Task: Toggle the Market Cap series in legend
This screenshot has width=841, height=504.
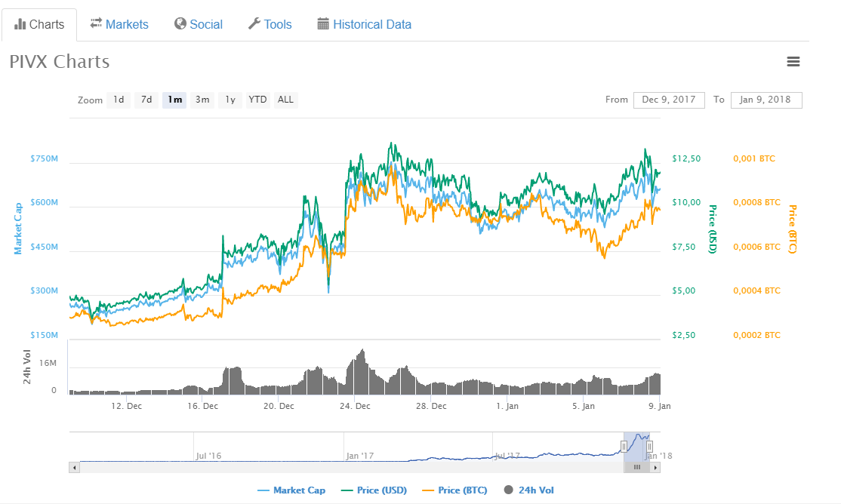Action: click(291, 490)
